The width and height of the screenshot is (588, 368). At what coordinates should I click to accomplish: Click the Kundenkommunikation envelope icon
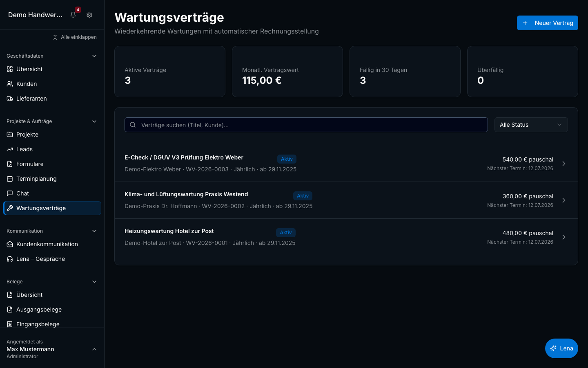pyautogui.click(x=10, y=244)
